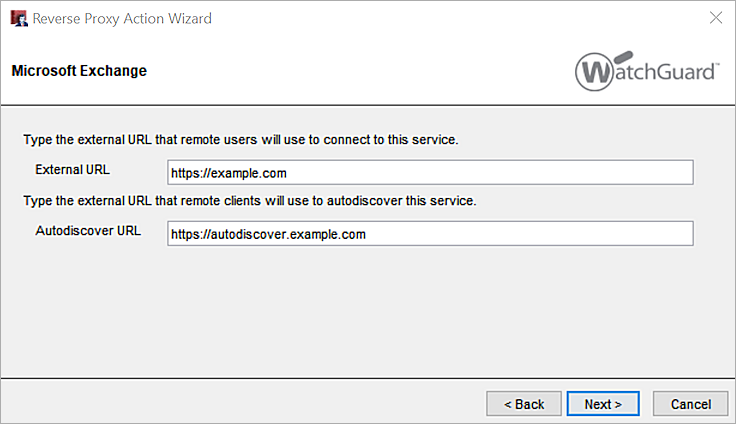This screenshot has height=424, width=736.
Task: Go to previous step with Back button
Action: (524, 404)
